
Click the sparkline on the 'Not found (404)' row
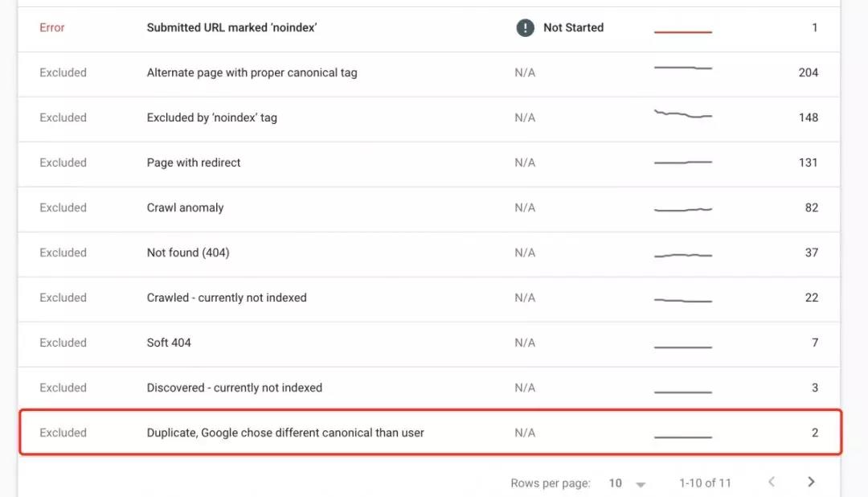point(683,253)
